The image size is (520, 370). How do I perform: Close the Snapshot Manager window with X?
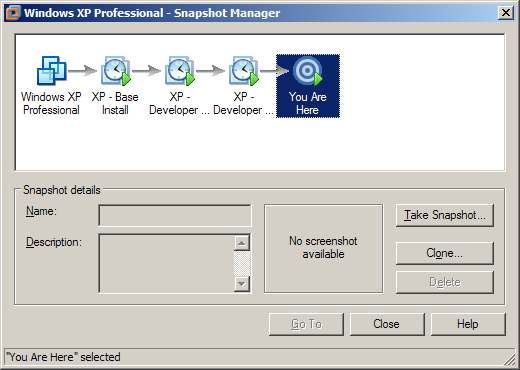pyautogui.click(x=506, y=13)
